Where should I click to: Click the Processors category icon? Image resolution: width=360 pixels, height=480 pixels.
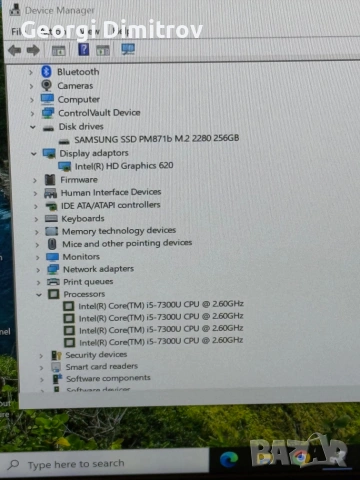click(x=54, y=294)
